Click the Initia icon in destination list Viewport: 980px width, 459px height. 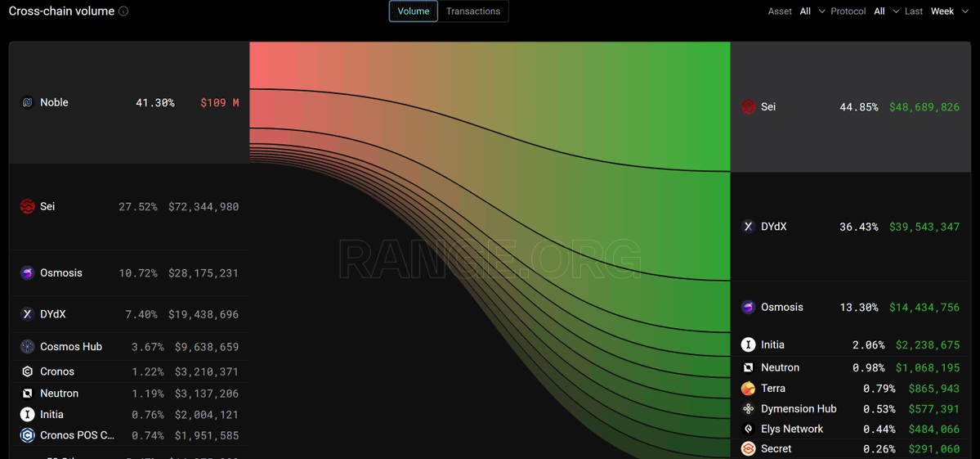pyautogui.click(x=748, y=344)
